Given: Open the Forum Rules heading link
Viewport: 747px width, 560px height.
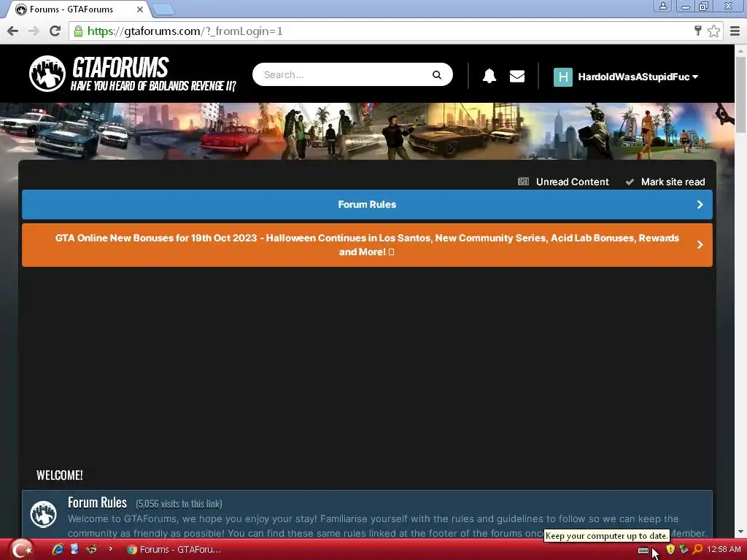Looking at the screenshot, I should click(97, 502).
